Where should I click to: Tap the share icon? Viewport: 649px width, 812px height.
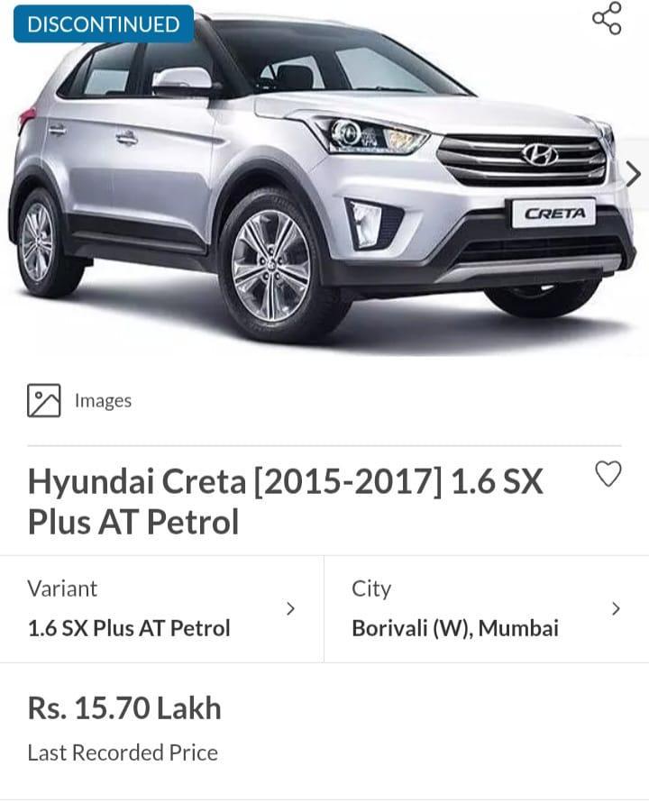point(607,18)
